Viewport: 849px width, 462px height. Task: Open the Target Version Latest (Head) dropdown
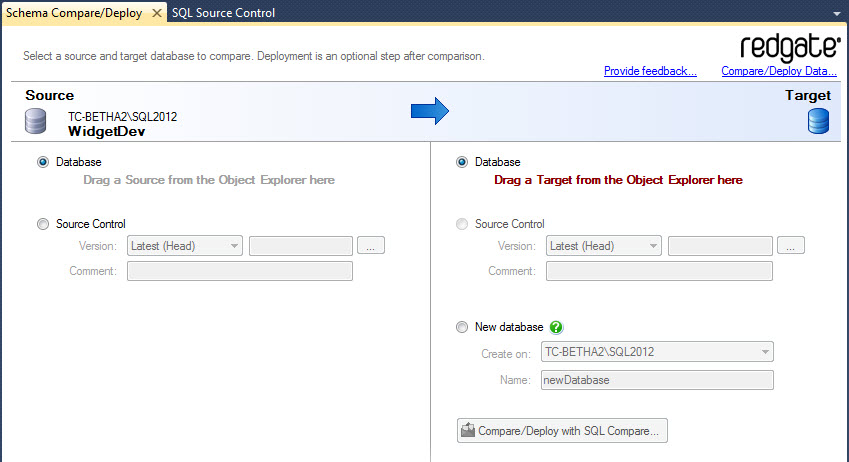tap(604, 246)
